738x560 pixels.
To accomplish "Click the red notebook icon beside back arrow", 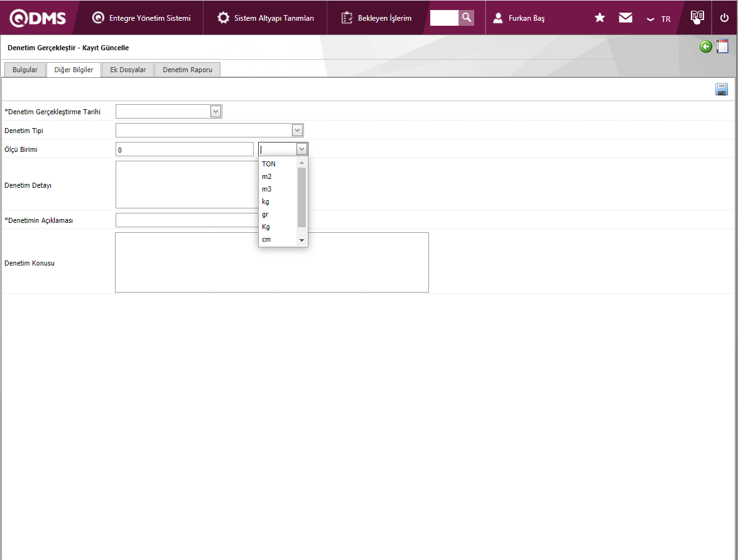I will pos(722,46).
